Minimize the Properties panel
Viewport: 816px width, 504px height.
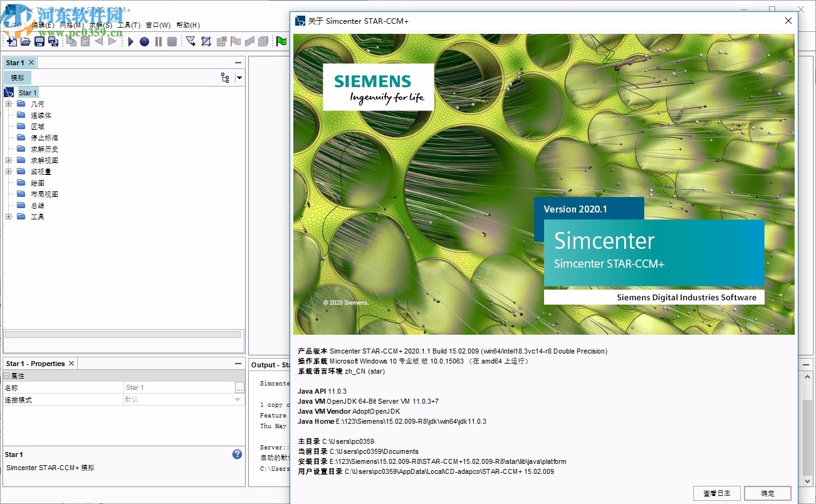pyautogui.click(x=238, y=364)
